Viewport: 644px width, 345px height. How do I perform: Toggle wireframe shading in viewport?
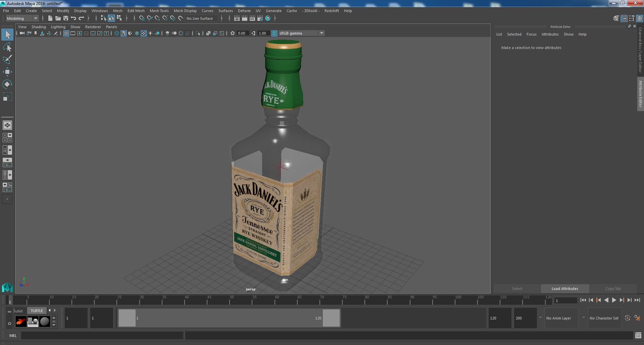pos(117,33)
